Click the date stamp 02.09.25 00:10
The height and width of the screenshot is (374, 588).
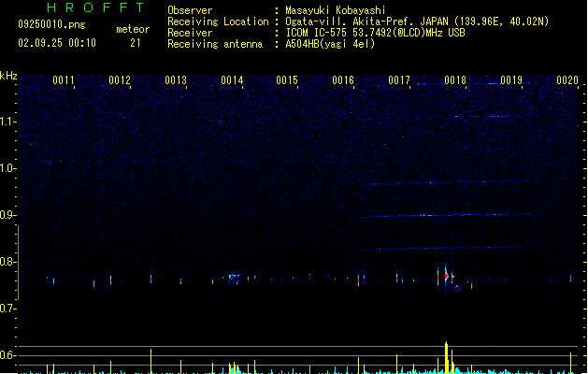57,43
